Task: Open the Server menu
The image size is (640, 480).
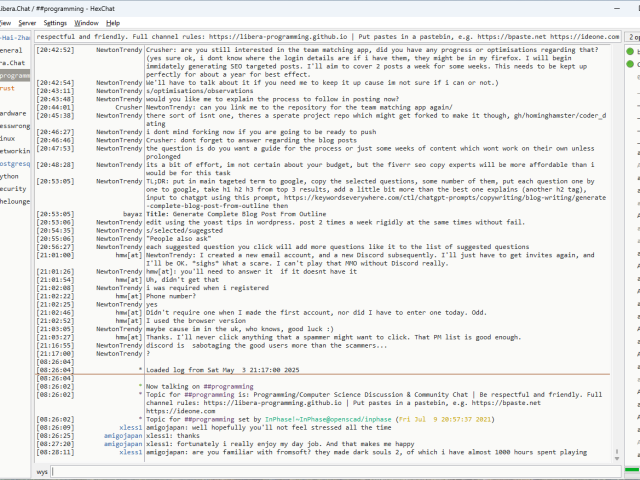Action: point(27,22)
